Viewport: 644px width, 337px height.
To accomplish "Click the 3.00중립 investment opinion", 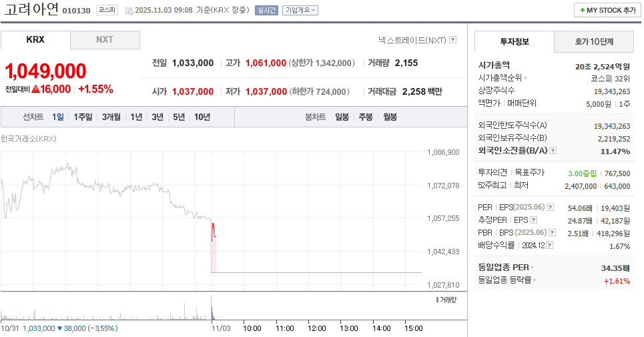I will pyautogui.click(x=582, y=174).
